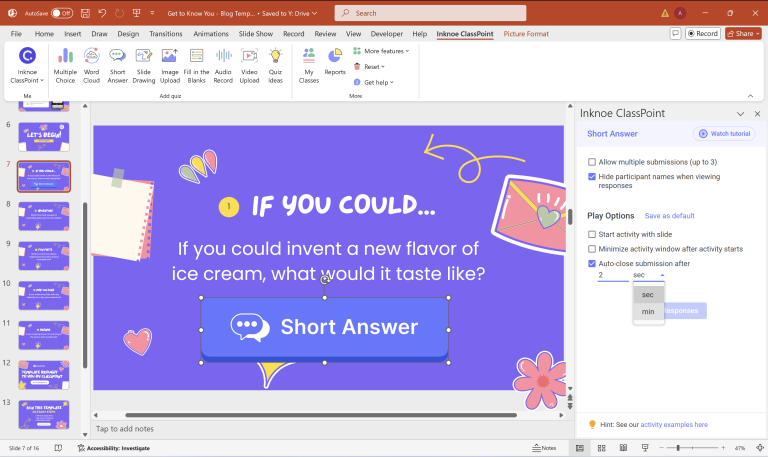
Task: Open Quiz Ideas lightbulb
Action: pos(275,66)
